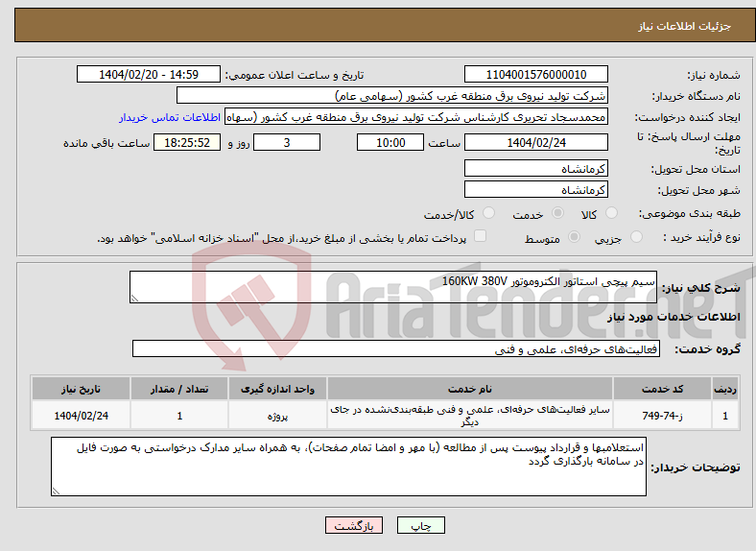This screenshot has height=551, width=756.
Task: Click the شهر محل تحویل field کرمانشاه
Action: tap(535, 190)
